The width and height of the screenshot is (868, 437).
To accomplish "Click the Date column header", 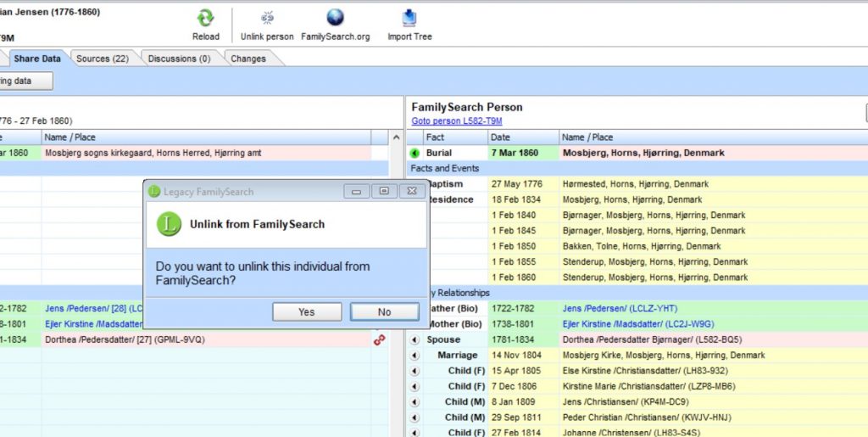I will (x=523, y=137).
